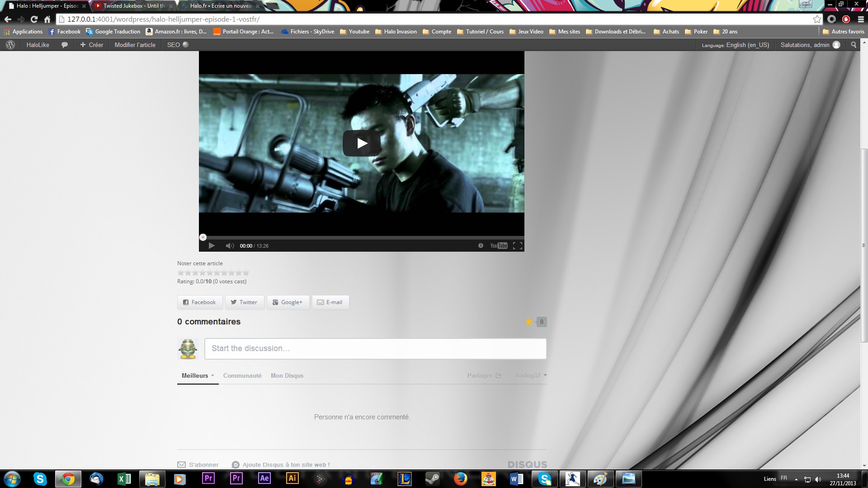This screenshot has width=868, height=488.
Task: Share the article on Twitter
Action: [245, 302]
